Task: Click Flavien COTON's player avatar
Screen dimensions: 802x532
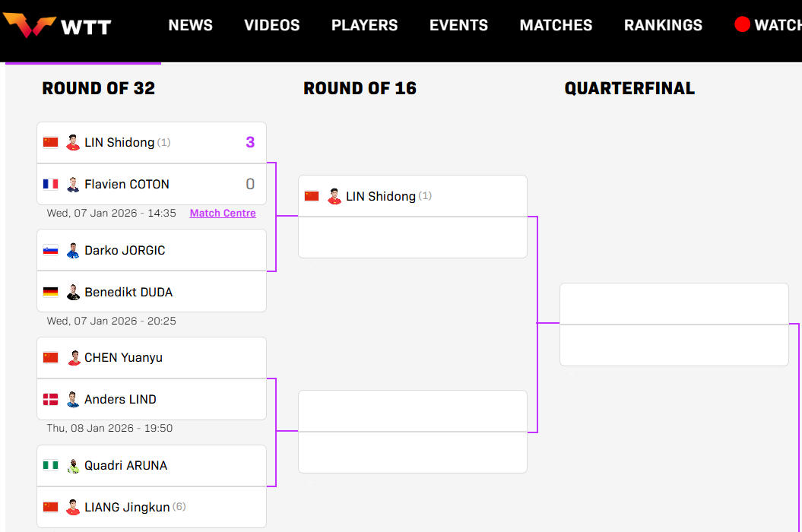Action: (73, 184)
